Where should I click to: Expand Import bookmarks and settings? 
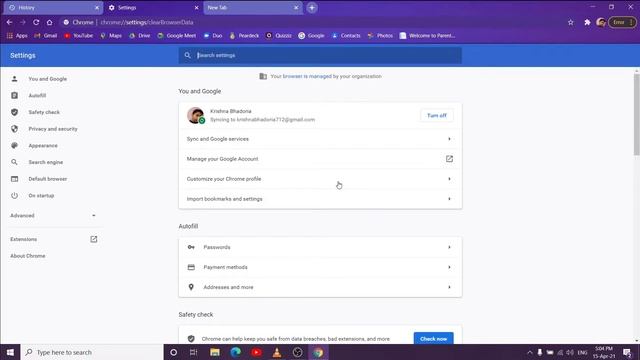pyautogui.click(x=320, y=199)
